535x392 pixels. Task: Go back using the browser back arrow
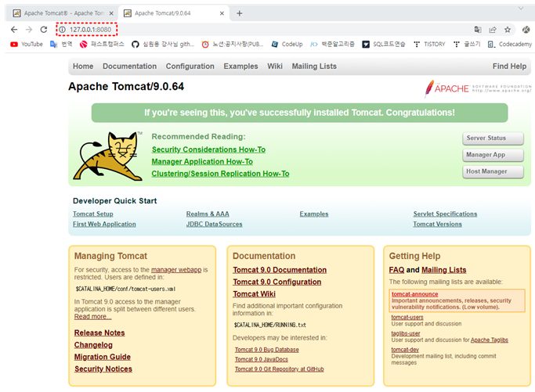click(14, 30)
